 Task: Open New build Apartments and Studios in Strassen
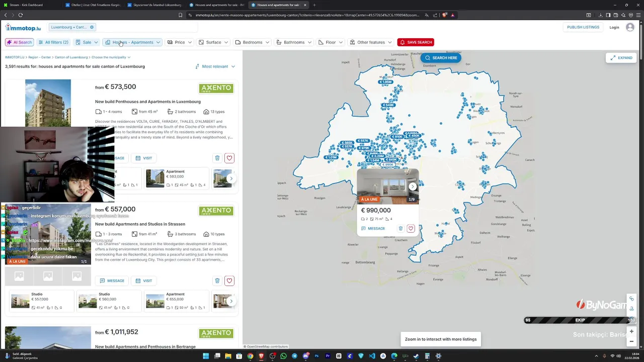[x=140, y=224]
